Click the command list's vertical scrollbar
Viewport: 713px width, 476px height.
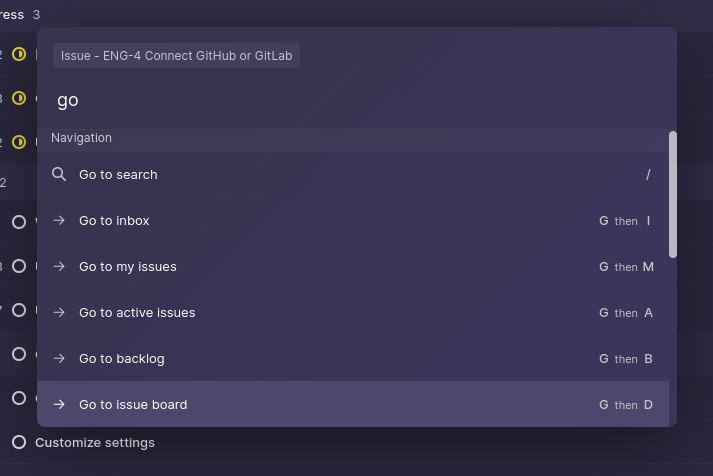pos(673,195)
